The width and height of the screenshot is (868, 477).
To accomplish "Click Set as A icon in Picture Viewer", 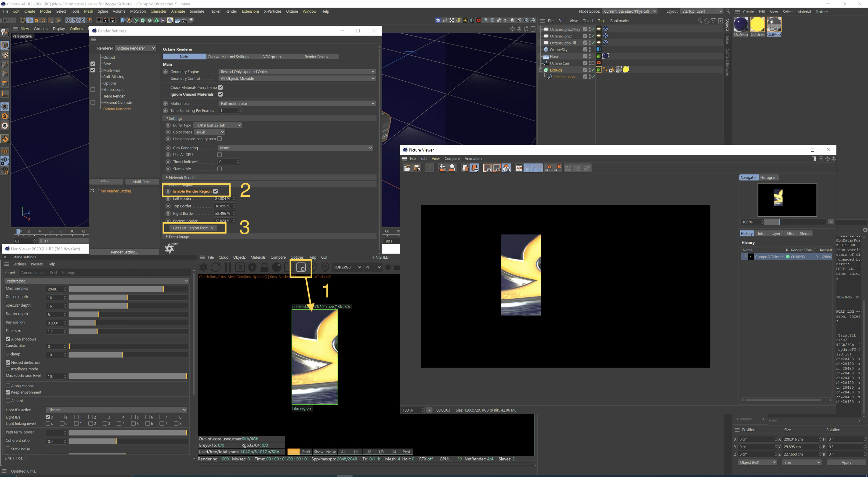I will [549, 168].
